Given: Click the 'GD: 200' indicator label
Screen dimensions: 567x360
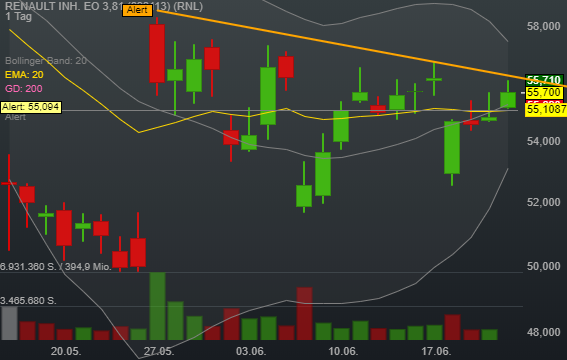Looking at the screenshot, I should coord(24,89).
